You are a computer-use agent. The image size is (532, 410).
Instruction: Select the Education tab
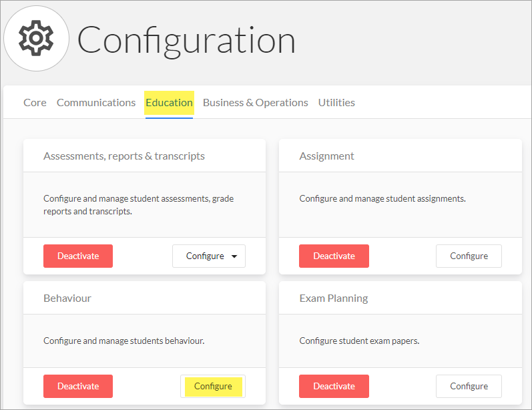(169, 103)
